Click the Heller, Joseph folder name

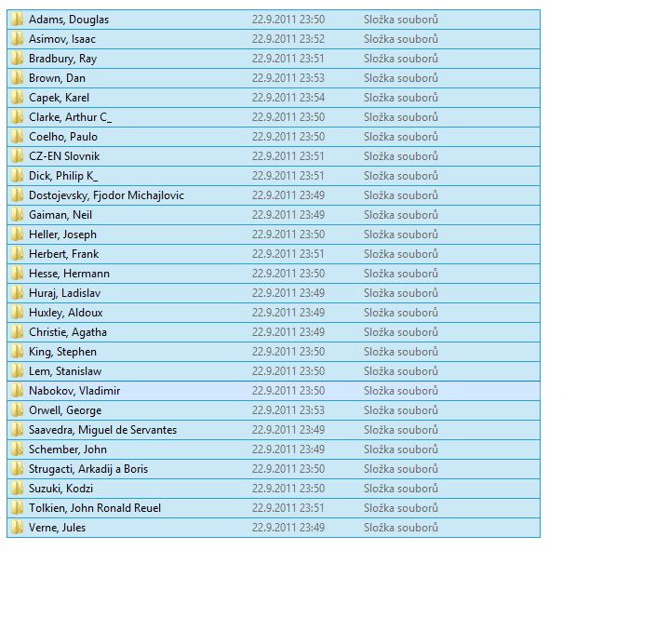coord(62,235)
